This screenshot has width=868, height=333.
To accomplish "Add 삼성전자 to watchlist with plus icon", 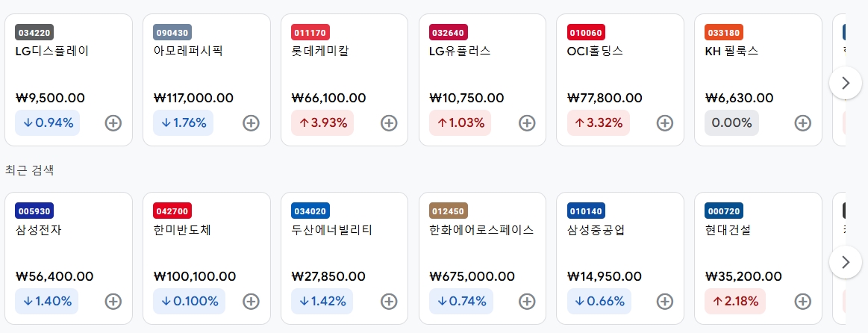I will coord(113,302).
